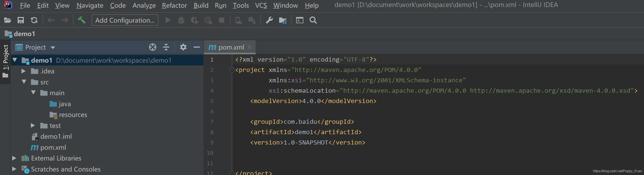Open the Window menu

(285, 5)
